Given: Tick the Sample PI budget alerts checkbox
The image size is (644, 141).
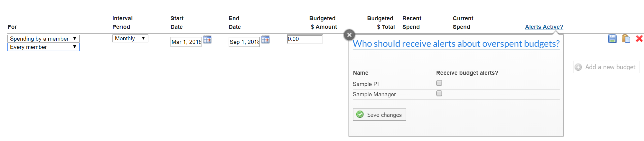Looking at the screenshot, I should tap(439, 83).
